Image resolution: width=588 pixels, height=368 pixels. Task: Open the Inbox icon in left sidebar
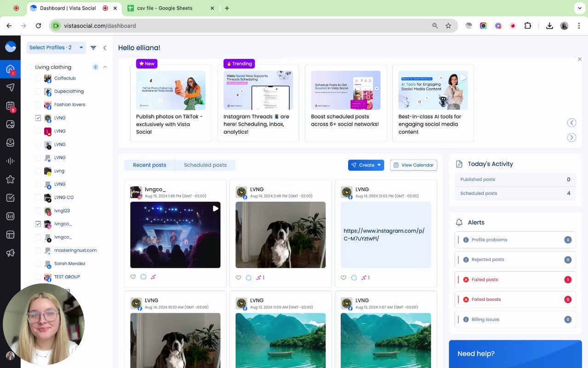(x=10, y=143)
